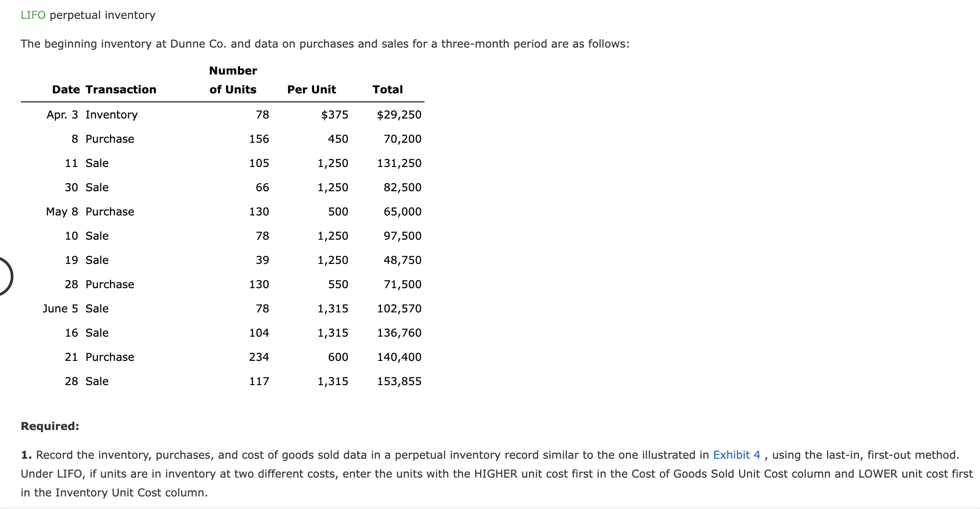Click the 131,250 total for Apr. 11 Sale
The image size is (980, 509).
[x=399, y=163]
